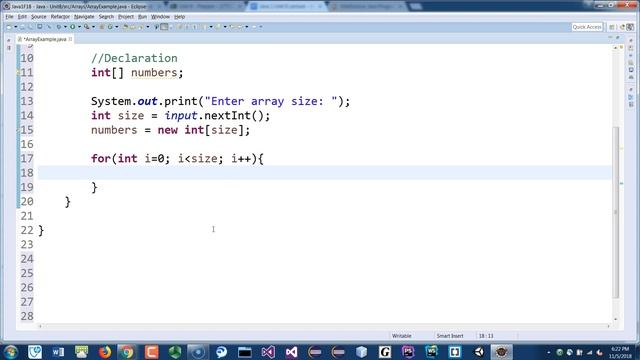Open the Search menu

(106, 17)
